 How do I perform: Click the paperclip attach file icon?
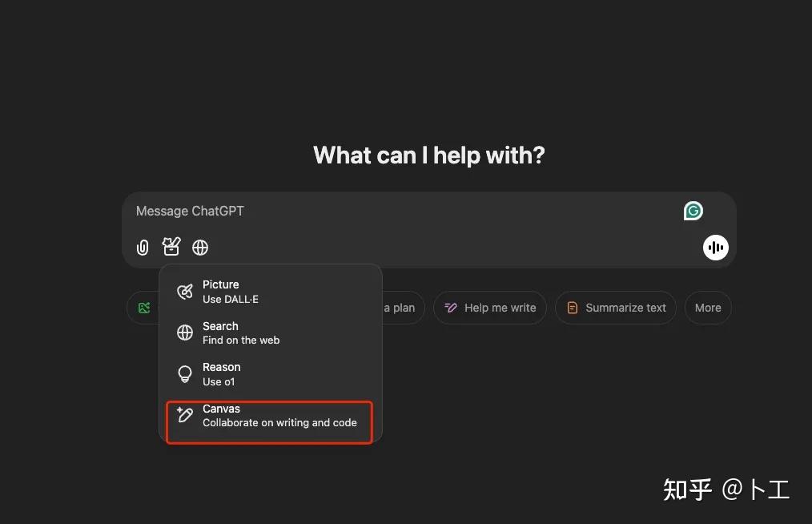click(x=143, y=248)
